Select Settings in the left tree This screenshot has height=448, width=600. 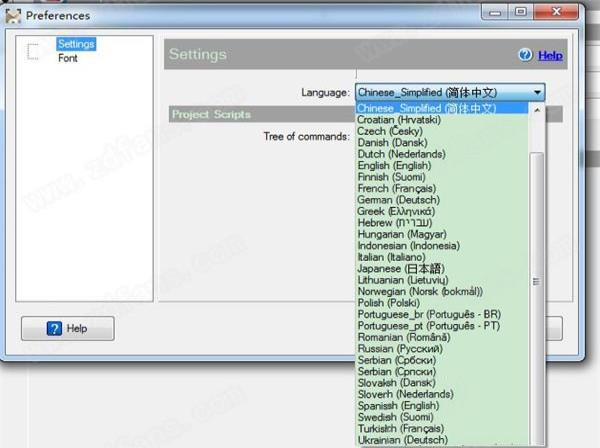tap(75, 44)
